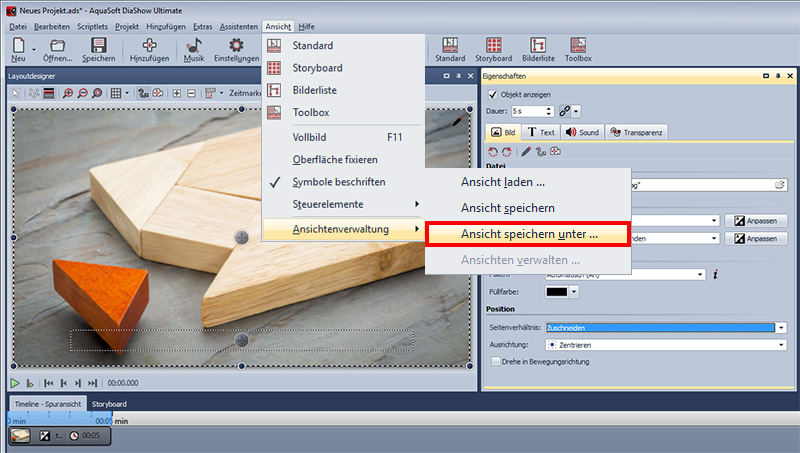Click the Bilderliste toolbar icon

[x=538, y=46]
